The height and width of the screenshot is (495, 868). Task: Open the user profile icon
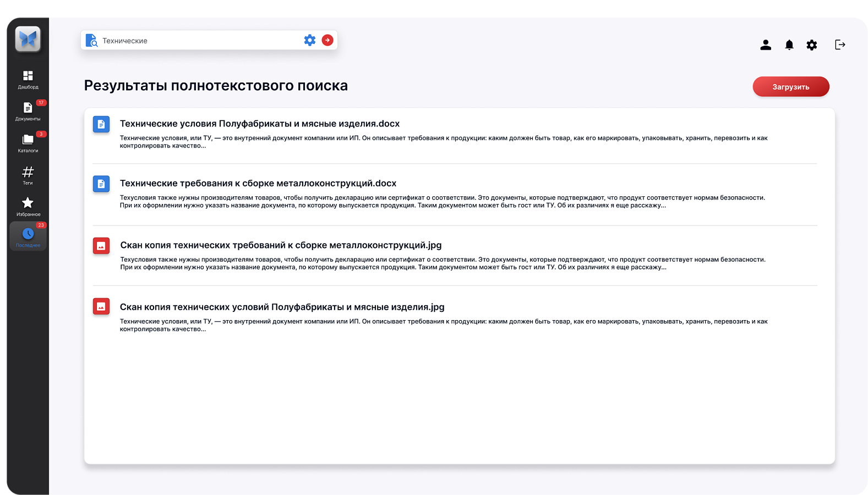[766, 45]
